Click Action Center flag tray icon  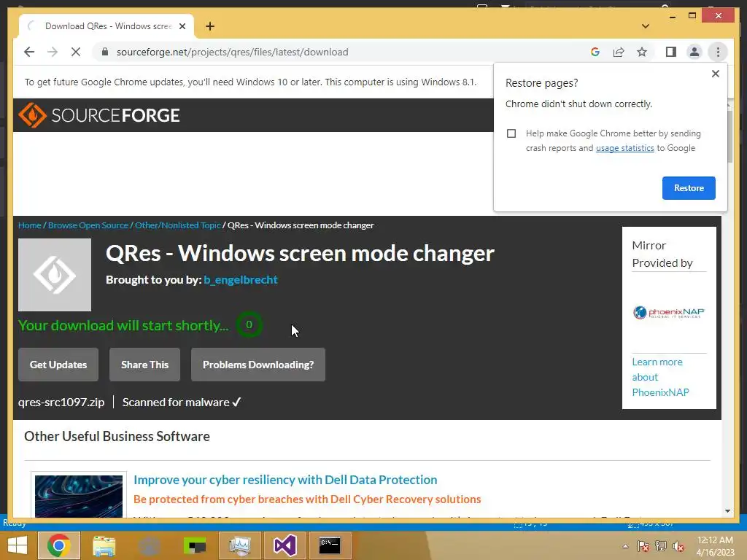[x=643, y=546]
